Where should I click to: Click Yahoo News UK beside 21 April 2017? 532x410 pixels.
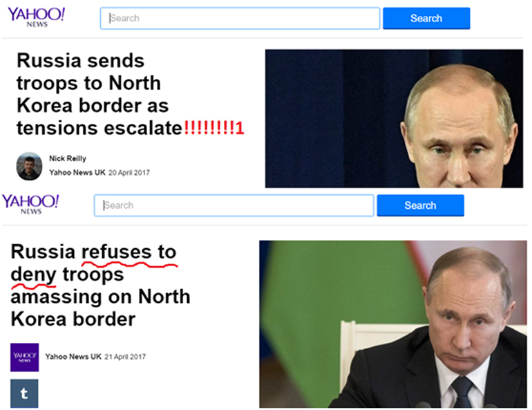[73, 356]
